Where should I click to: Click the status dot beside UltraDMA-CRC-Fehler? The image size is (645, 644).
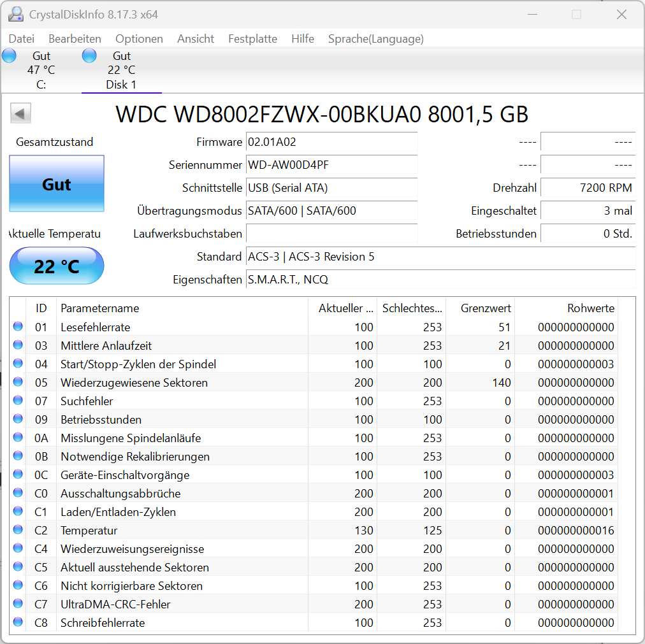pos(18,604)
